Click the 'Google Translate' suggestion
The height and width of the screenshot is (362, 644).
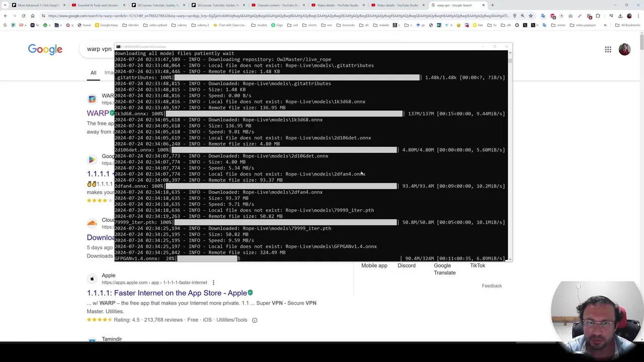click(x=445, y=269)
